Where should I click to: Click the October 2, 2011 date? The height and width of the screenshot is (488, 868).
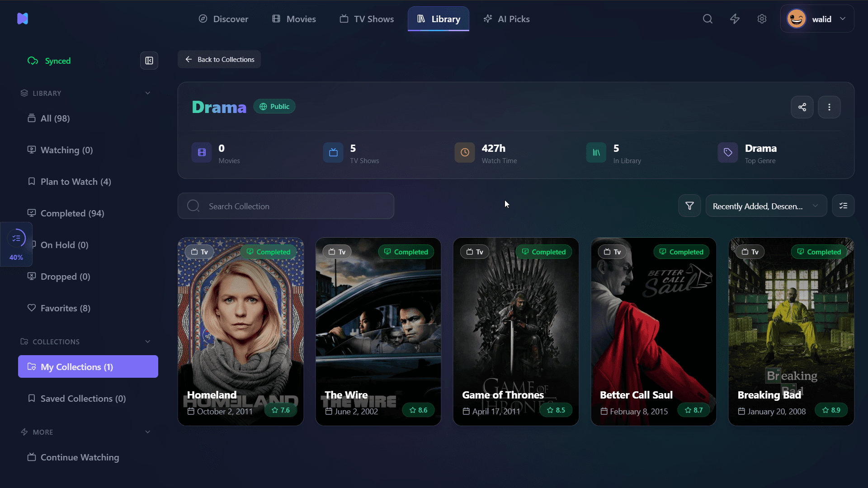[x=225, y=412]
